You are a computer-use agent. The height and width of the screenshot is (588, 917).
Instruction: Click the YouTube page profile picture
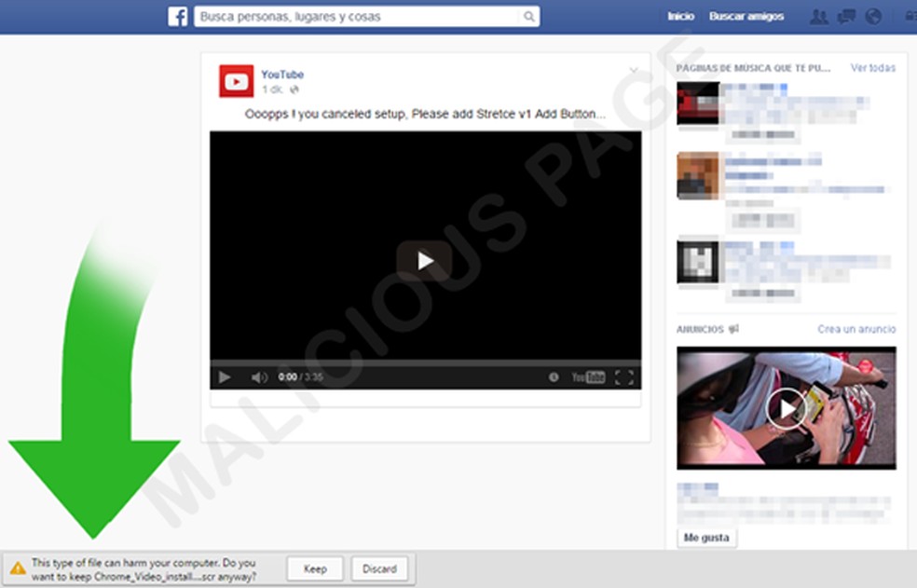point(236,81)
